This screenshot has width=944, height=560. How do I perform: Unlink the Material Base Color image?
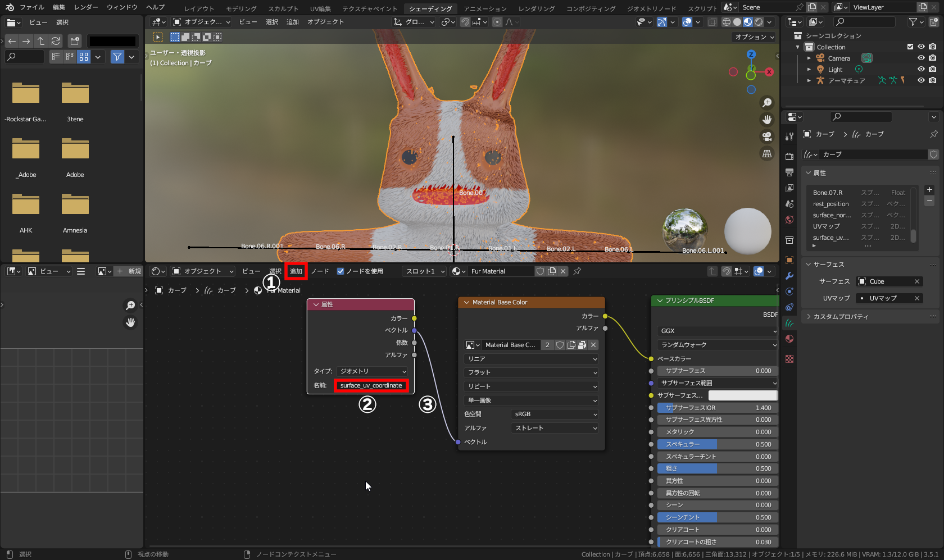pos(593,345)
